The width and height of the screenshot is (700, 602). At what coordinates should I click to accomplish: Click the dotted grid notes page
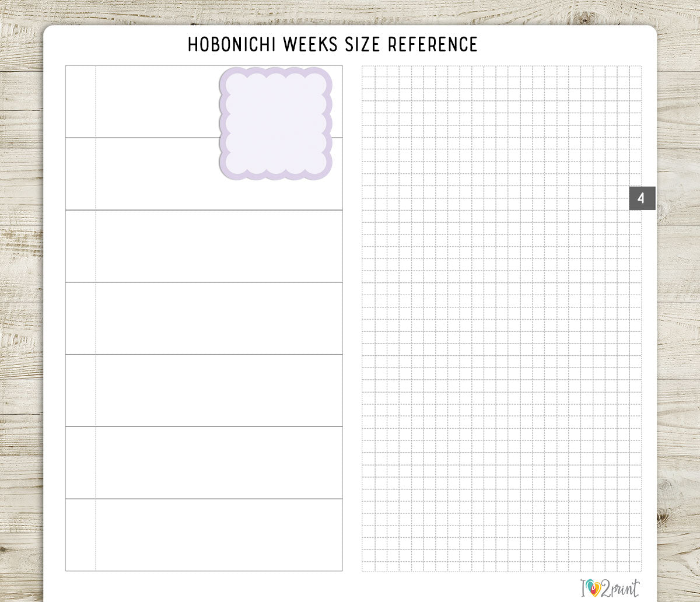[501, 318]
